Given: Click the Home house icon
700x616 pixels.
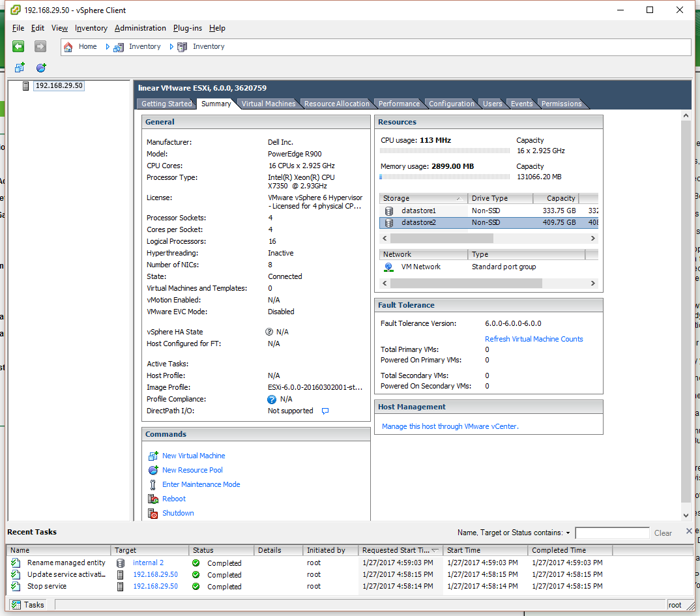Looking at the screenshot, I should tap(68, 46).
